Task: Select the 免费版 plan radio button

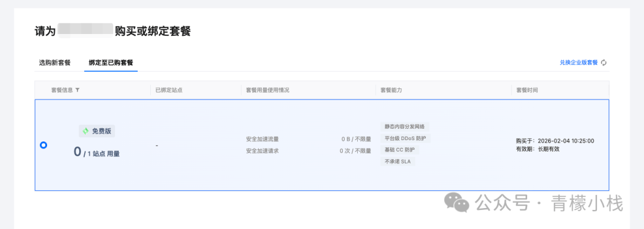Action: [x=43, y=145]
